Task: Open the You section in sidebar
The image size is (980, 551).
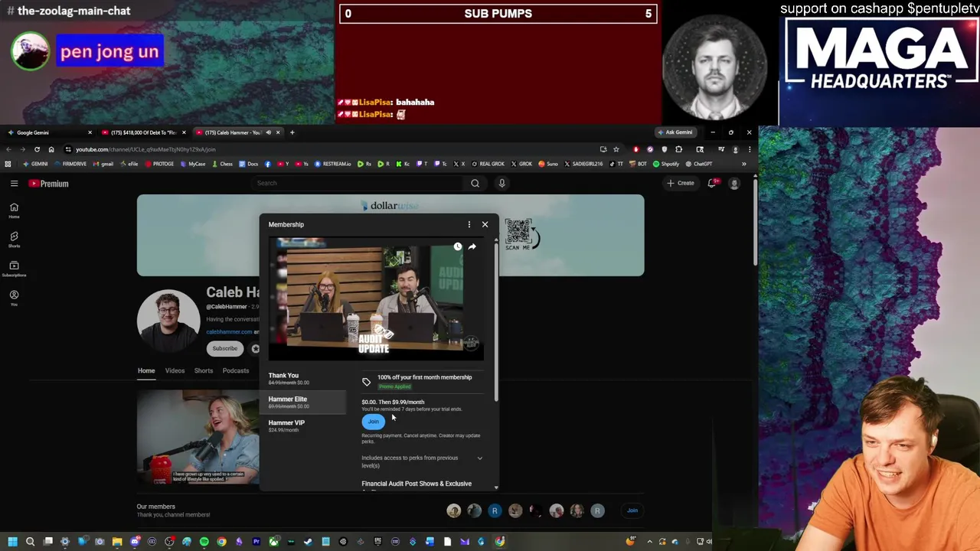Action: point(14,298)
